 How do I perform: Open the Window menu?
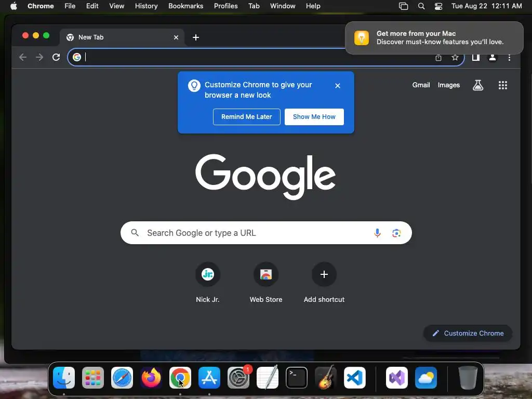coord(283,6)
